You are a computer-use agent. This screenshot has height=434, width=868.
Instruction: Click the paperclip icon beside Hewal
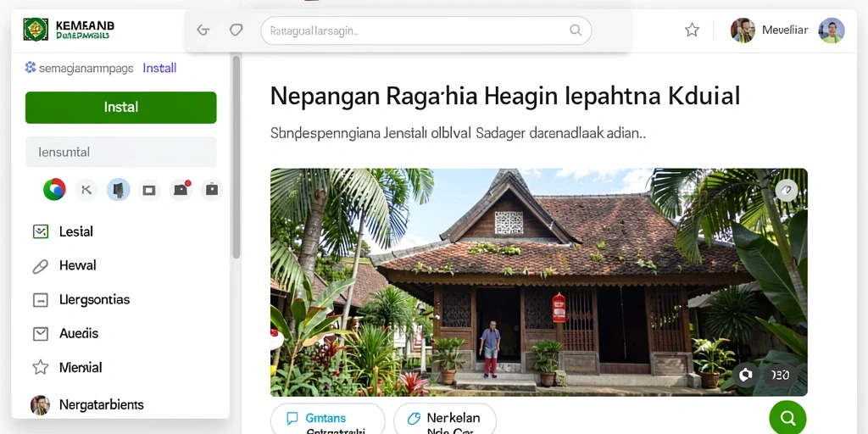click(41, 266)
